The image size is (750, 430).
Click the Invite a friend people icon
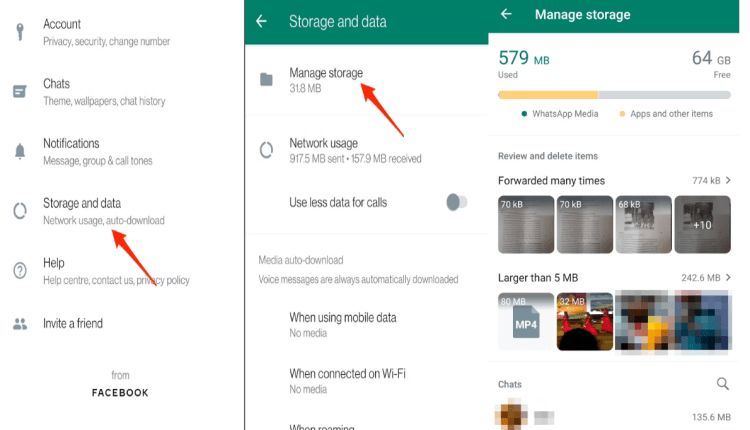coord(20,324)
